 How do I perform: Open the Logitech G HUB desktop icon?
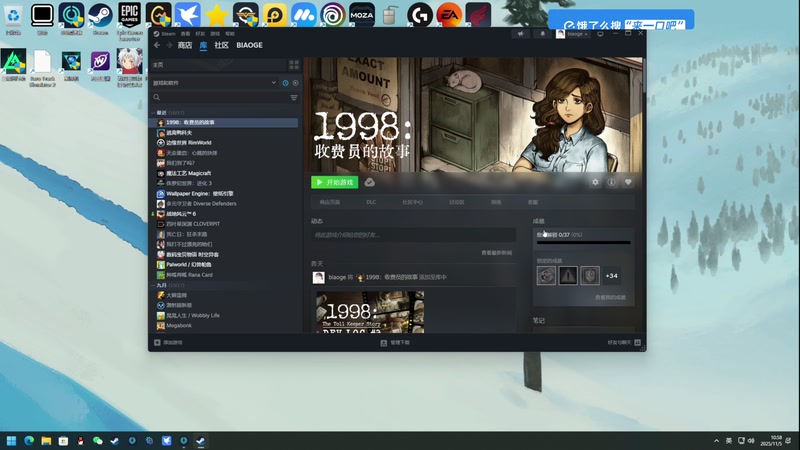[420, 15]
